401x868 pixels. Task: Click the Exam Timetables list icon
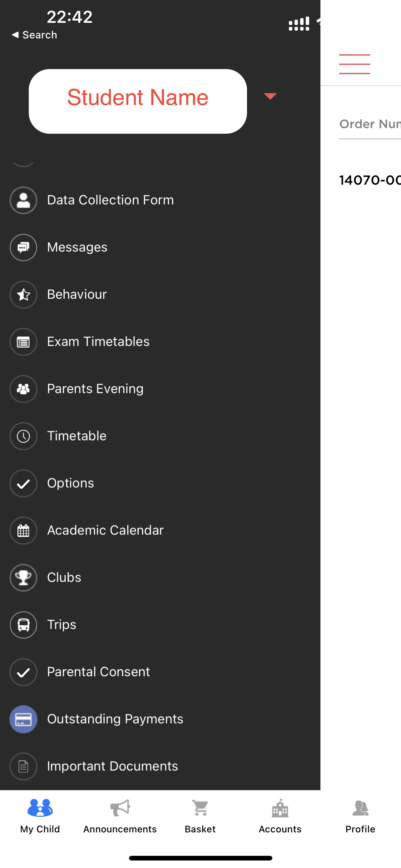[x=23, y=342]
